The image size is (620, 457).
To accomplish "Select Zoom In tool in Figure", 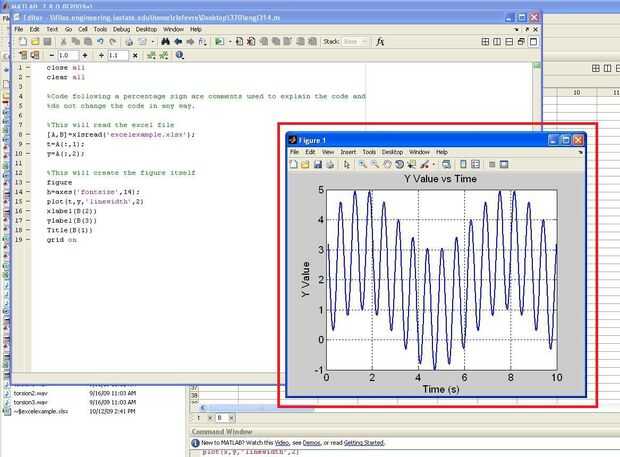I will pos(363,164).
